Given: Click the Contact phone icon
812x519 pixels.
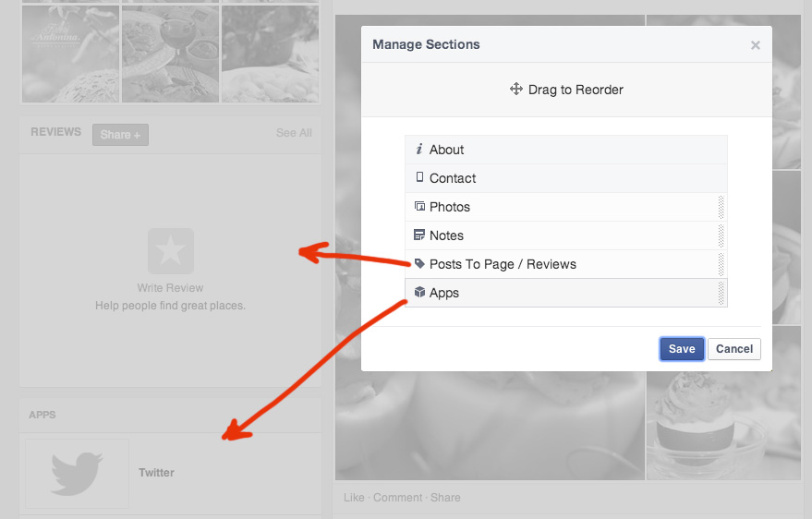Looking at the screenshot, I should tap(419, 177).
